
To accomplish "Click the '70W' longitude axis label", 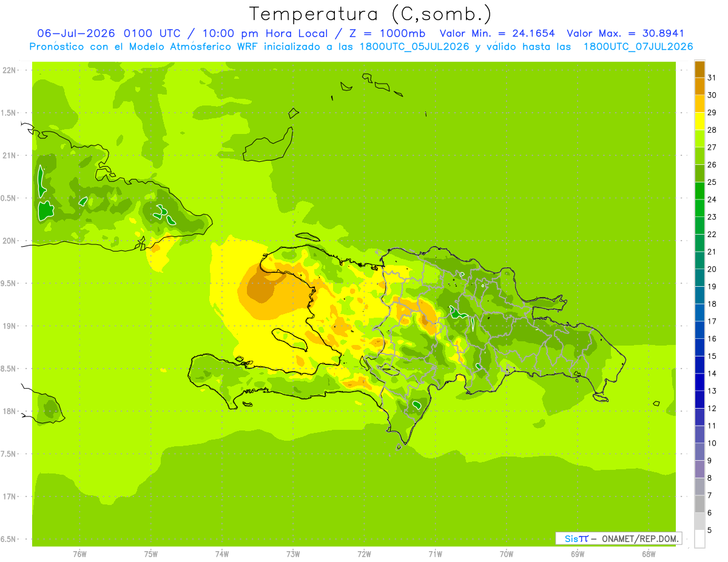I will tap(507, 554).
